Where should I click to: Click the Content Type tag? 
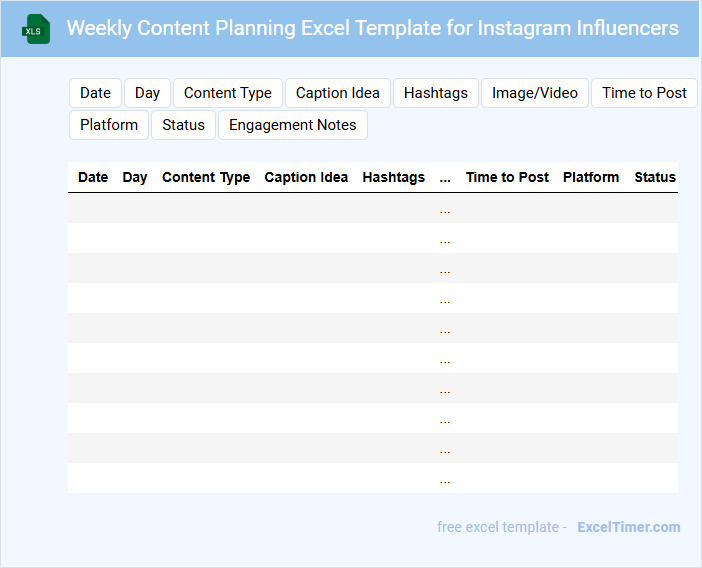(x=228, y=93)
